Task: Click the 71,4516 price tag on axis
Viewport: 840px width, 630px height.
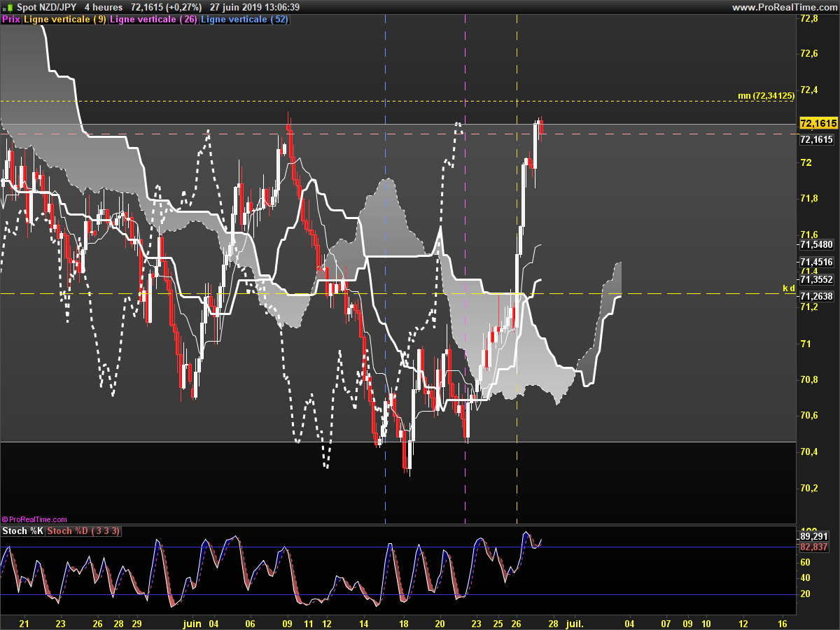Action: point(816,262)
